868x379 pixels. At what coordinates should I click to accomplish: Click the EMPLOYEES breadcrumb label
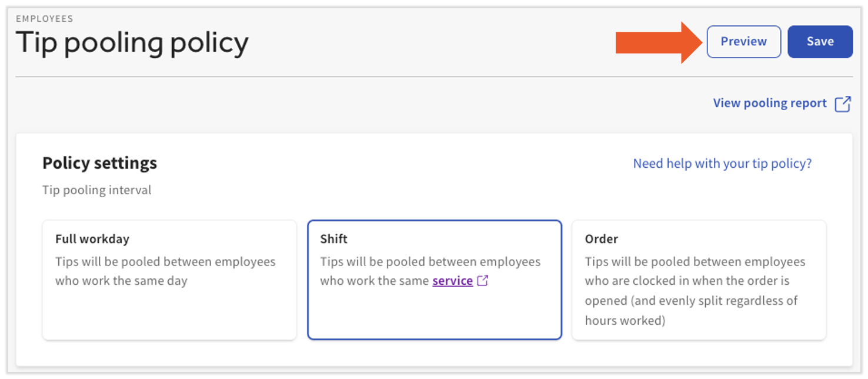click(45, 19)
